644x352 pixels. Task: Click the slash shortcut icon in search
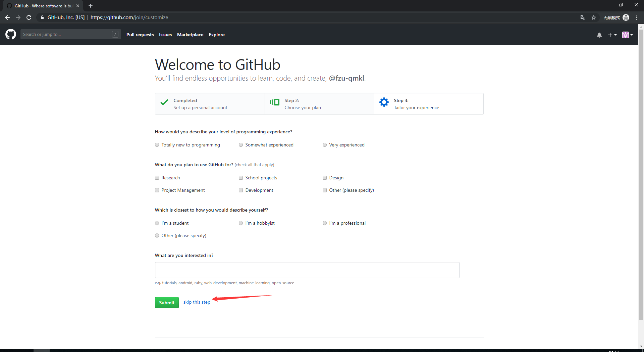pos(115,34)
